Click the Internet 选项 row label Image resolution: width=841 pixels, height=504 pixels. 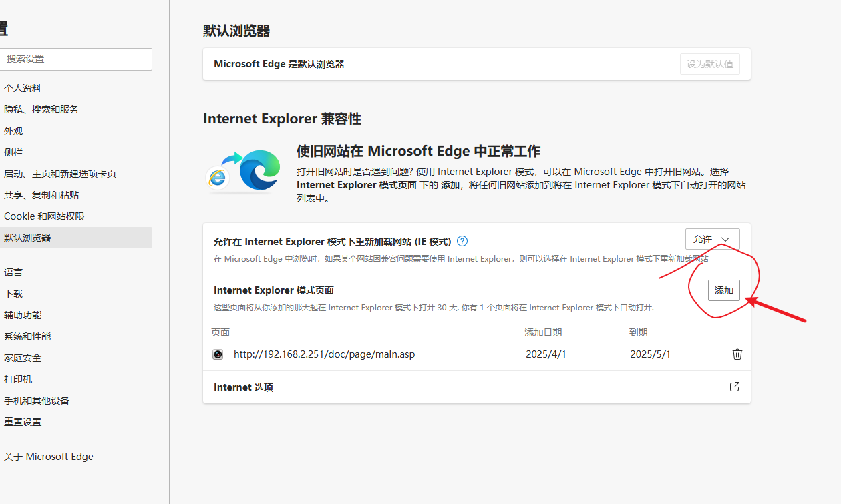[243, 387]
